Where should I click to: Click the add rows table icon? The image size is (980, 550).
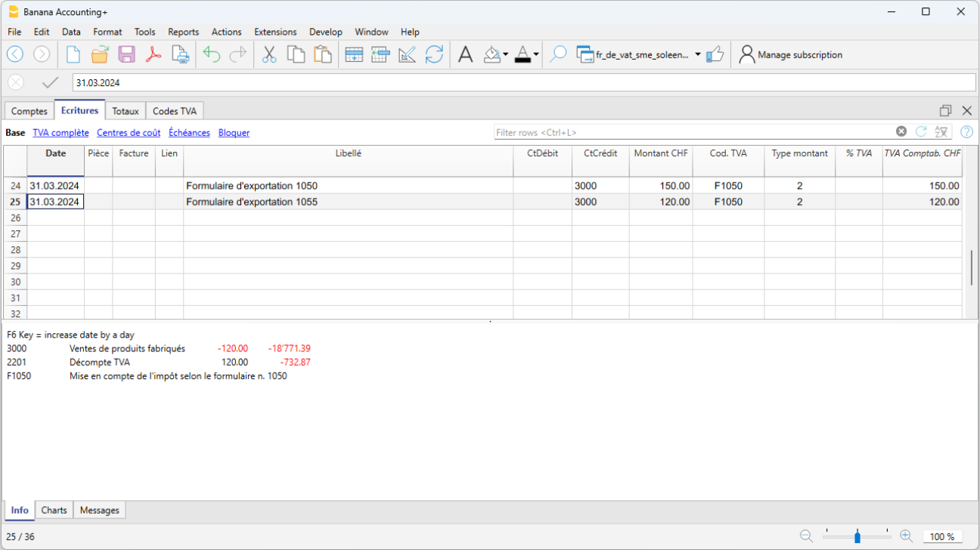pyautogui.click(x=353, y=54)
